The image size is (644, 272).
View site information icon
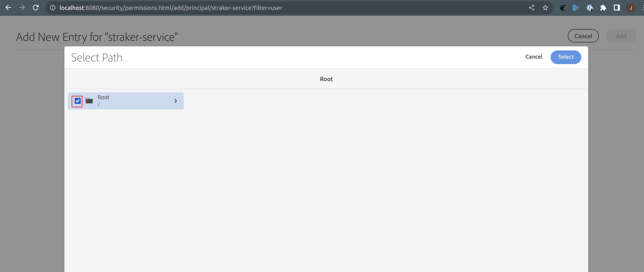[53, 8]
